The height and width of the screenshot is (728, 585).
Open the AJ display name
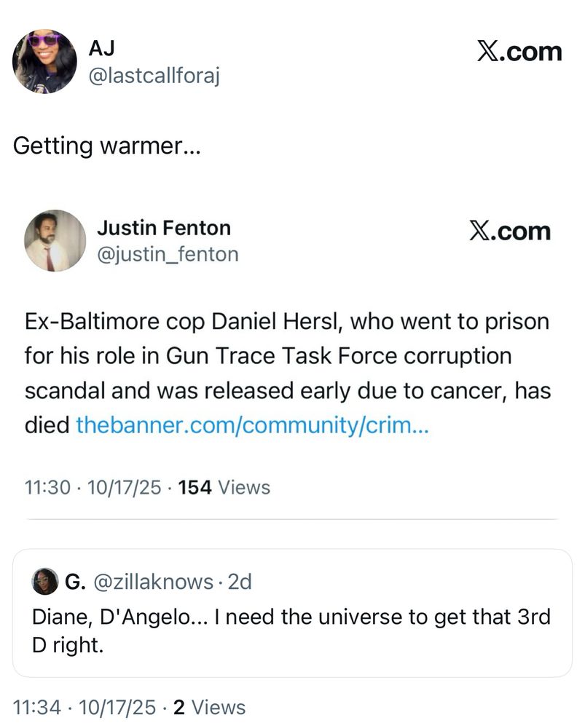tap(101, 48)
